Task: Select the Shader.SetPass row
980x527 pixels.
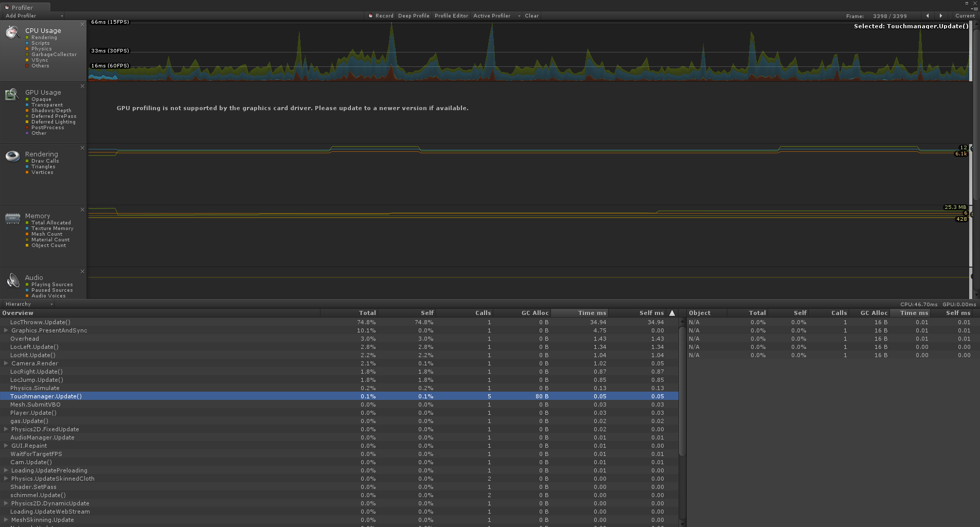Action: [339, 487]
